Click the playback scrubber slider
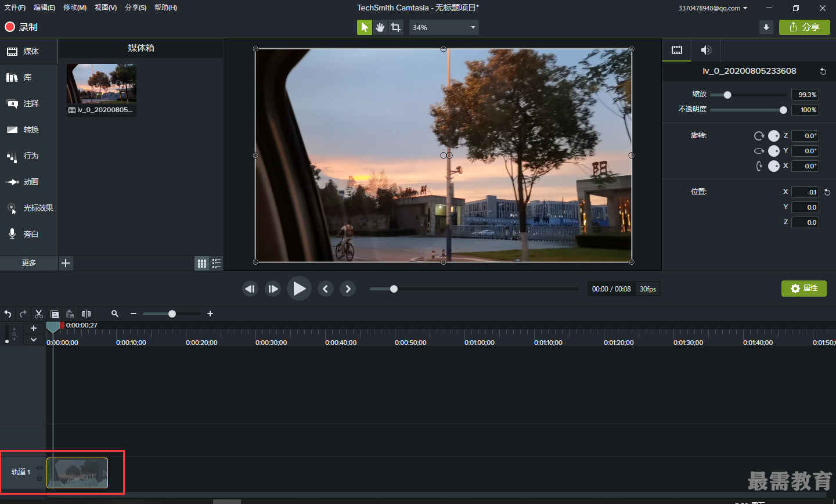Viewport: 836px width, 504px height. (474, 289)
